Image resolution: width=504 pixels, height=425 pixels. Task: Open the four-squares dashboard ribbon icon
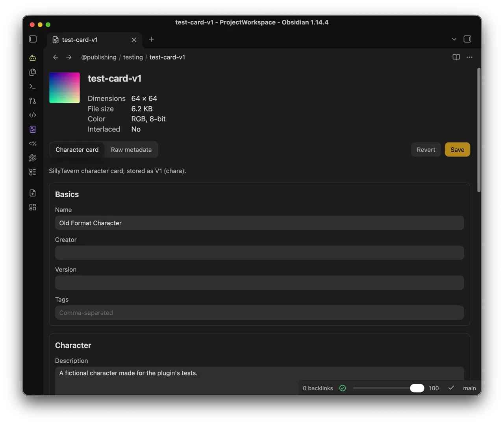tap(33, 207)
